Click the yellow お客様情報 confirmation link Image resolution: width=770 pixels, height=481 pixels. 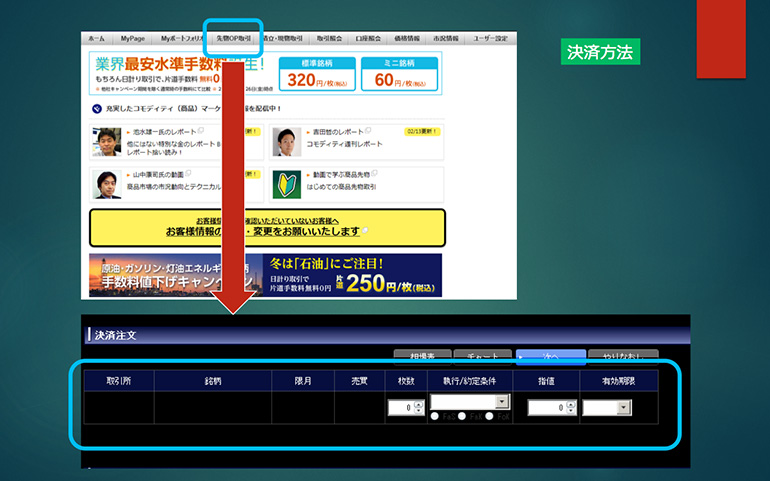265,227
